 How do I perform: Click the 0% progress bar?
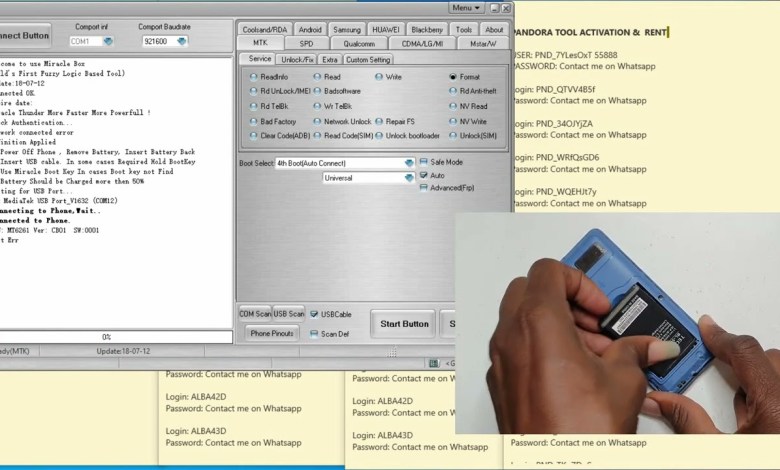click(x=115, y=337)
